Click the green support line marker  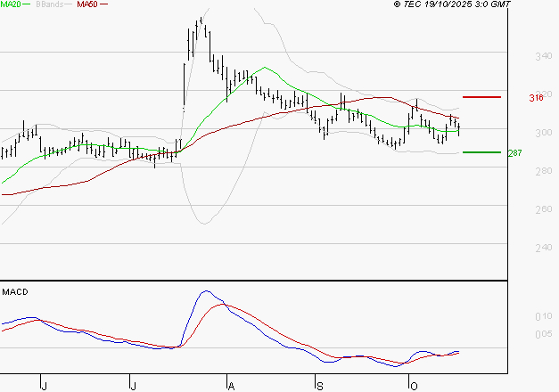[481, 151]
